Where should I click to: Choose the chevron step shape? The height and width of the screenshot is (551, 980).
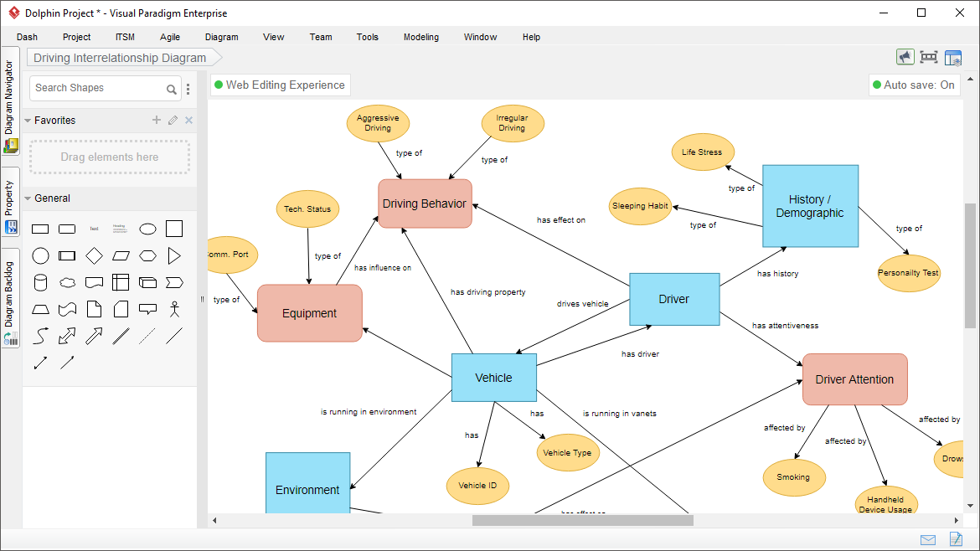(x=174, y=283)
